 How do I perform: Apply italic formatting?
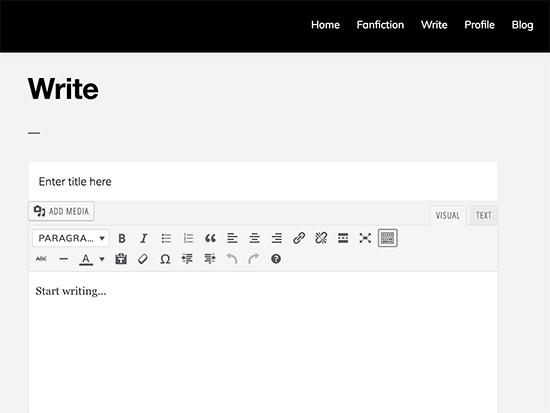[x=143, y=238]
